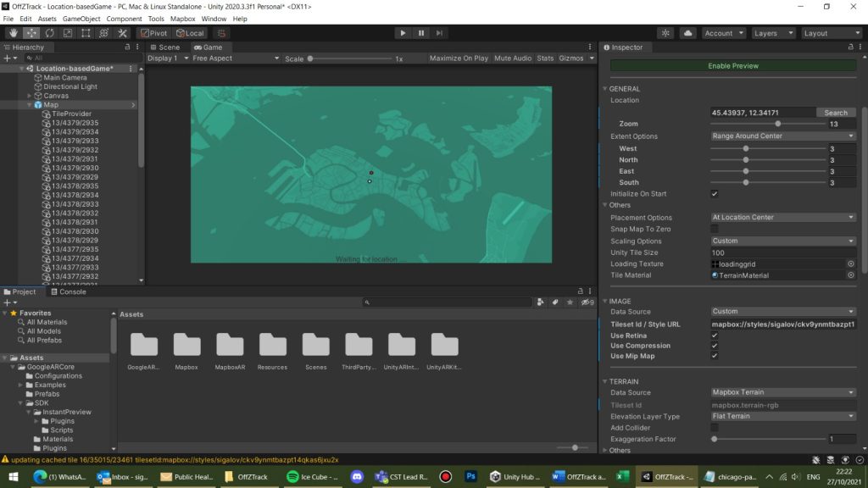
Task: Toggle Add Collider checkbox
Action: point(715,428)
